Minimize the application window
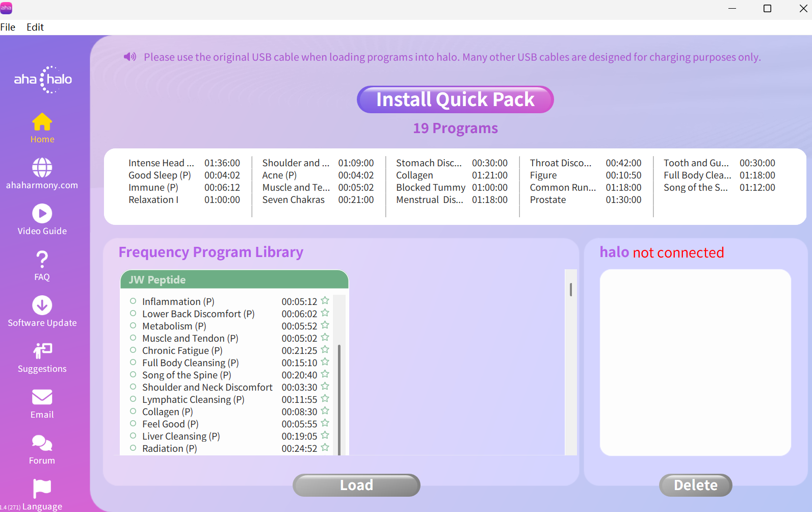 732,8
